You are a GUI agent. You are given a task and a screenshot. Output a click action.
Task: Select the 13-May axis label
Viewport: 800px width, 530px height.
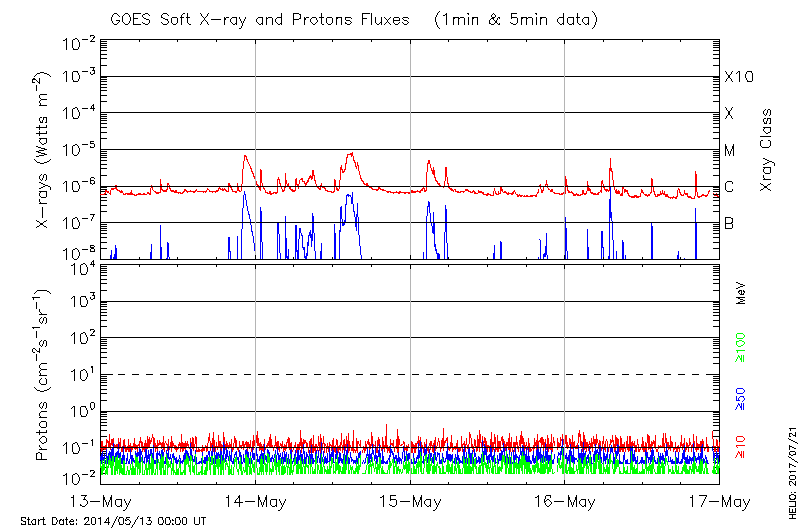(x=102, y=500)
